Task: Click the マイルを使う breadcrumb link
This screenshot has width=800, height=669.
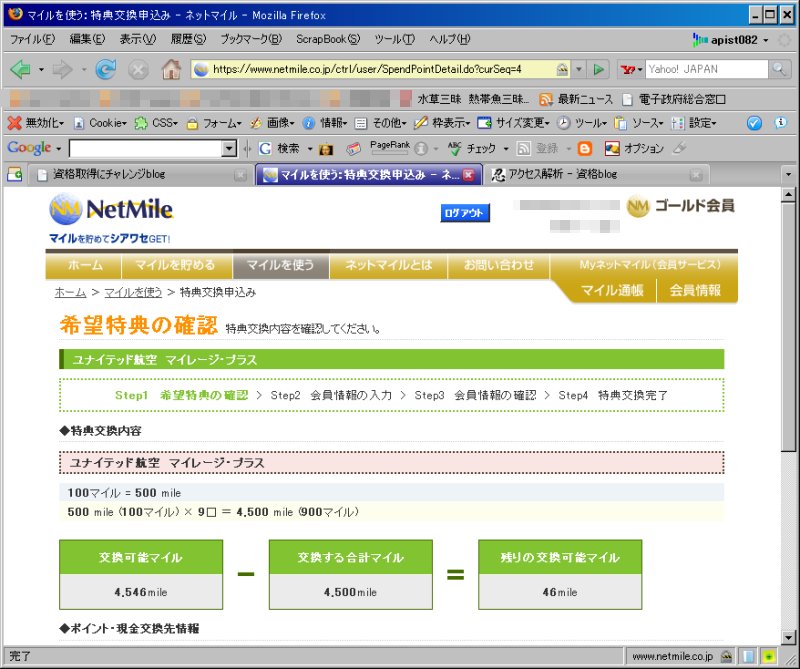Action: tap(133, 292)
